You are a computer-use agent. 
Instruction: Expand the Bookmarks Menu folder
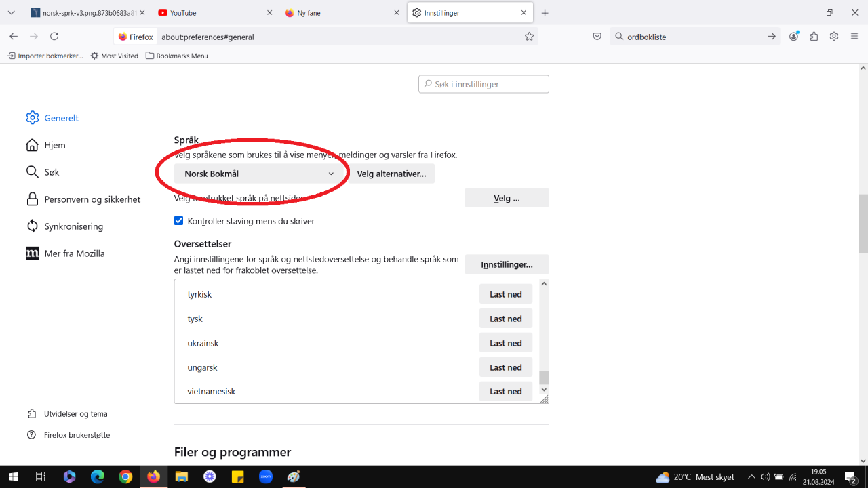pos(176,56)
